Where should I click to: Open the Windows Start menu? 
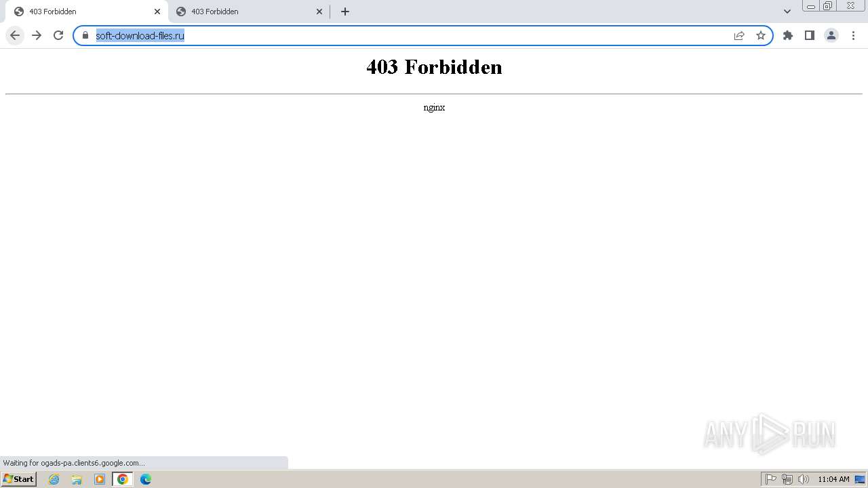[x=19, y=479]
